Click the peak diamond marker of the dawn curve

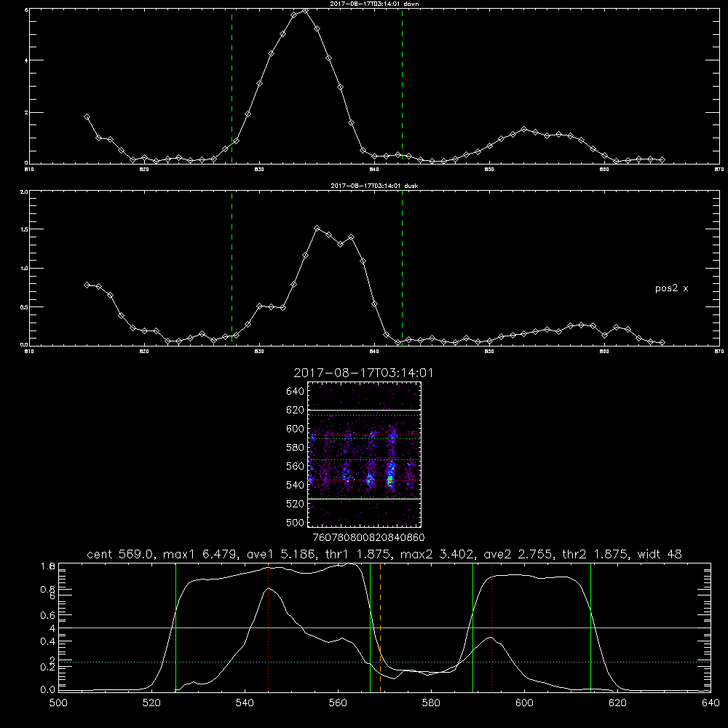(x=305, y=11)
